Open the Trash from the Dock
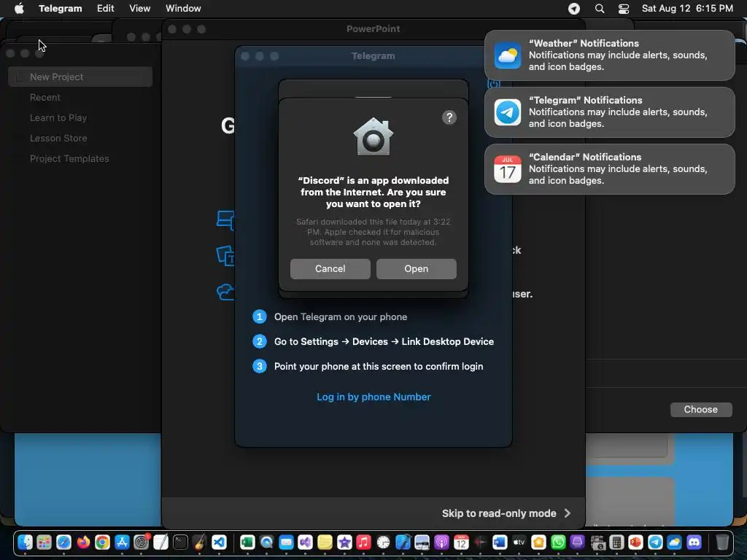Viewport: 747px width, 560px height. 722,542
